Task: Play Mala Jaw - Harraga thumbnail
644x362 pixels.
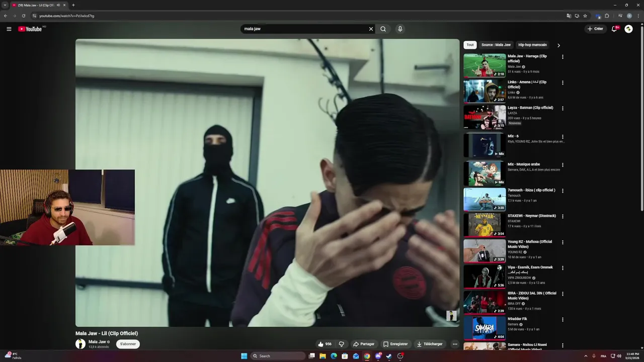Action: tap(485, 65)
